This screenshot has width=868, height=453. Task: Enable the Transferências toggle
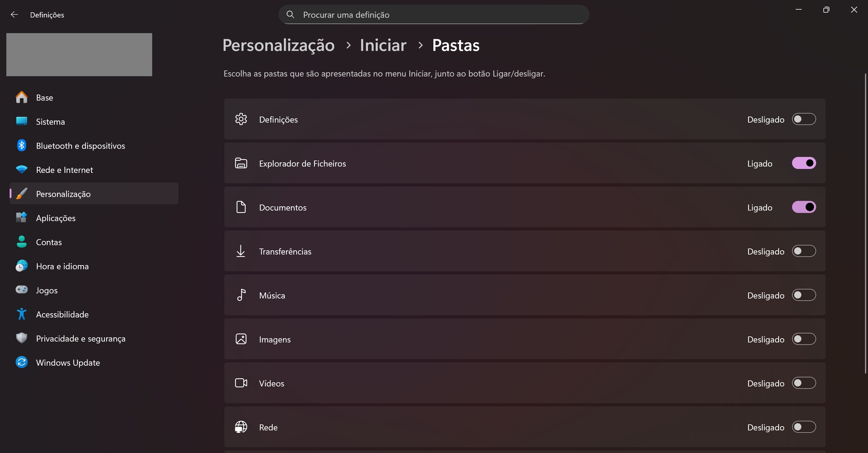pos(804,251)
